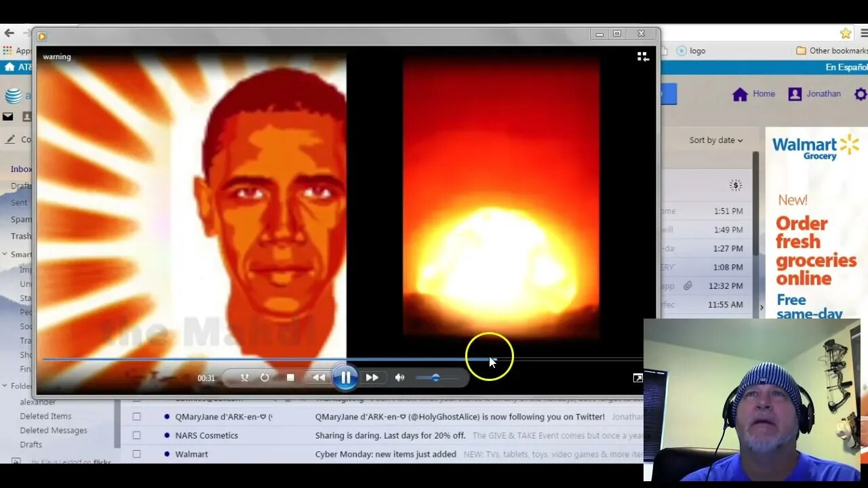The image size is (868, 488).
Task: Open the Sort by date dropdown
Action: 716,140
